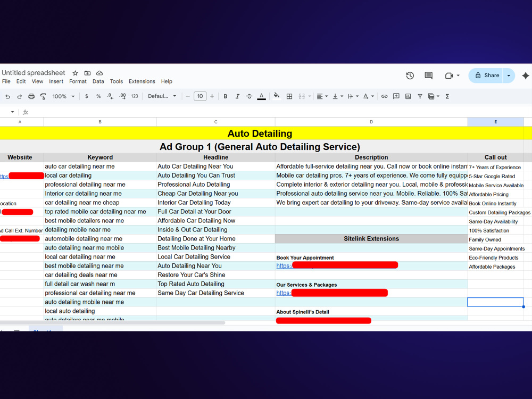Image resolution: width=532 pixels, height=399 pixels.
Task: Insert link icon in toolbar
Action: click(384, 96)
